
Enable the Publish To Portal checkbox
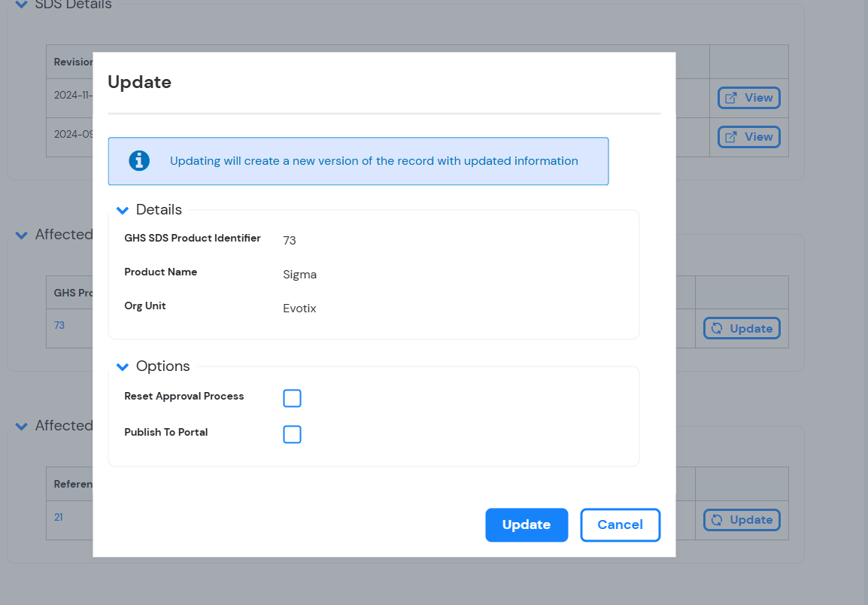click(x=292, y=434)
